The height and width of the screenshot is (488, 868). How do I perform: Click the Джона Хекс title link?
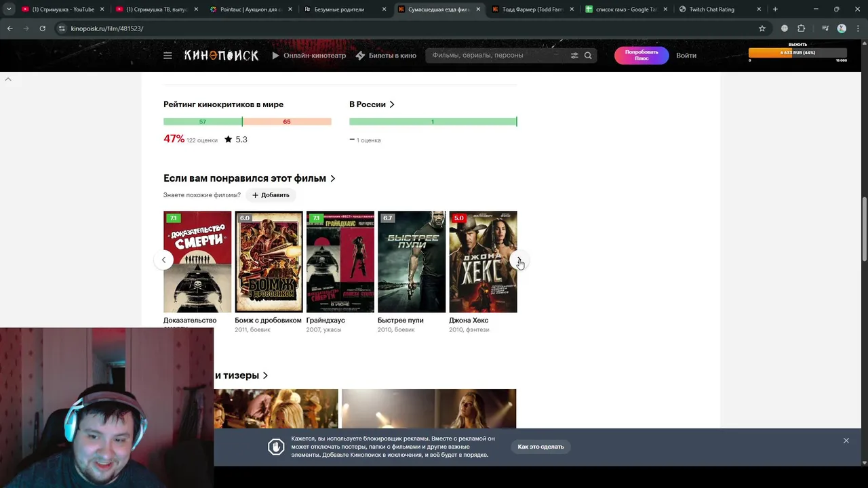coord(469,320)
